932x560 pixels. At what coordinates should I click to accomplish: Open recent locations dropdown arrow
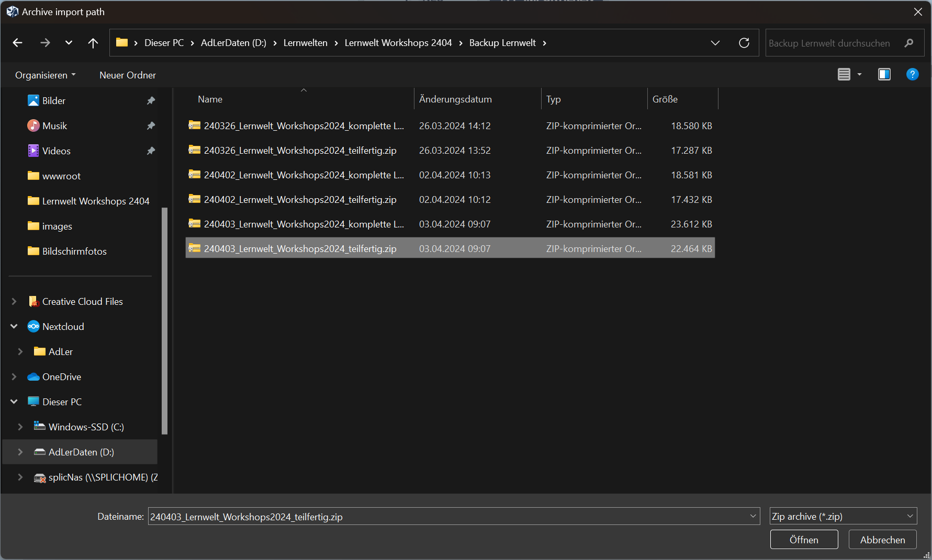click(69, 43)
